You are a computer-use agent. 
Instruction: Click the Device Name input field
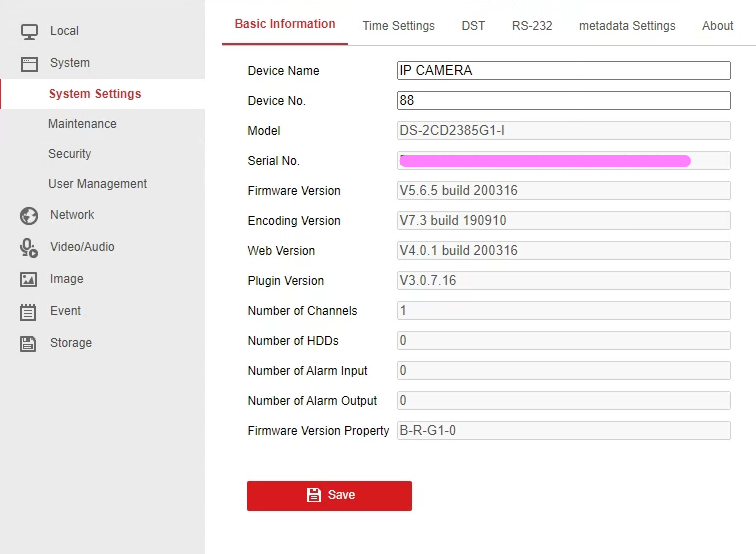[x=563, y=71]
